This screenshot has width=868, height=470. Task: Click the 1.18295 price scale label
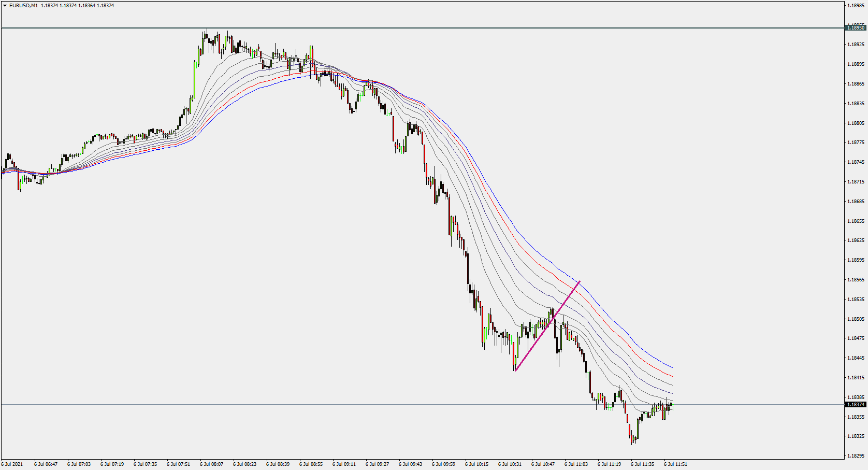tap(856, 456)
